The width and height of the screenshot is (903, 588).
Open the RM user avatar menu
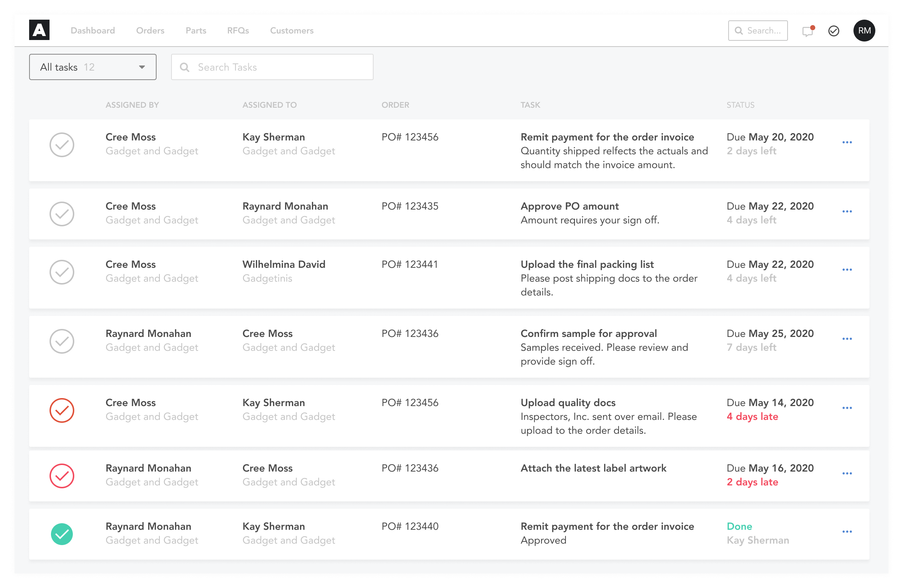click(x=864, y=31)
